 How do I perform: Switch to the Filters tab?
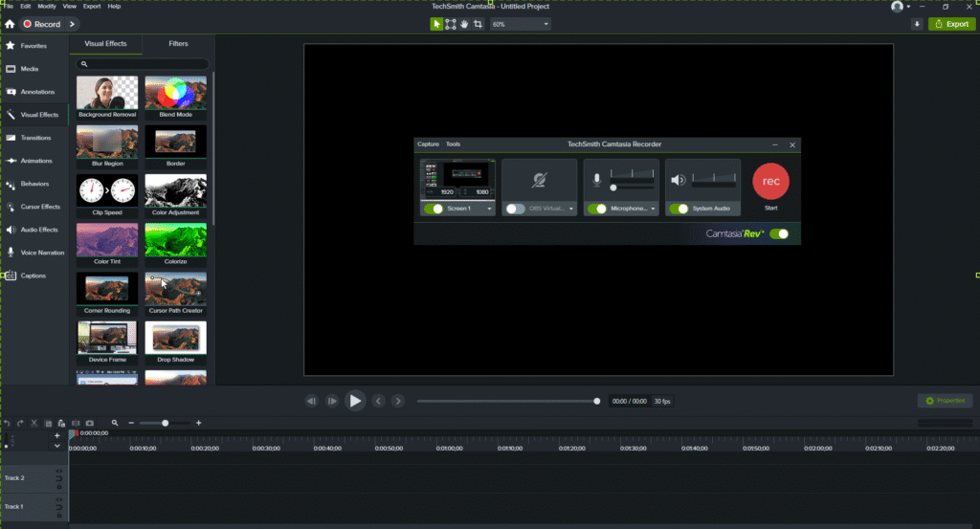[178, 44]
